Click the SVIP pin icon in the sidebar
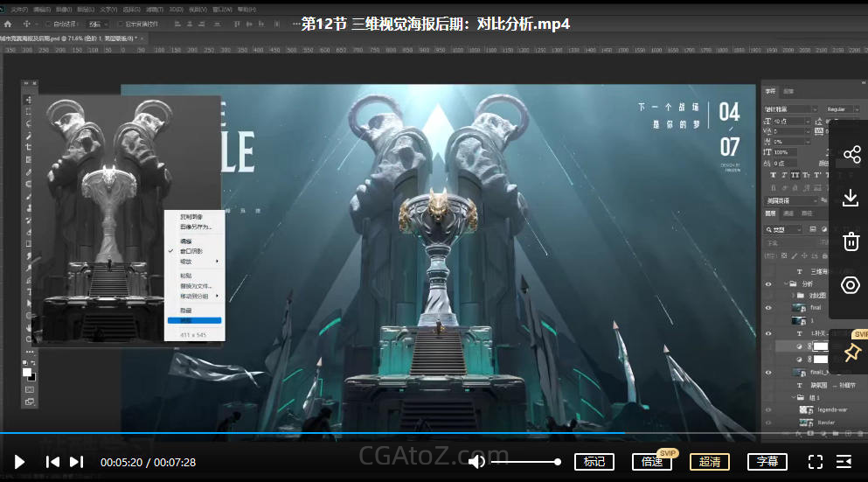868x482 pixels. coord(852,351)
